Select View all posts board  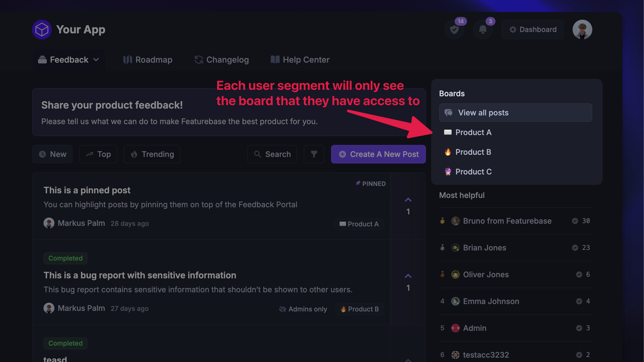click(515, 113)
